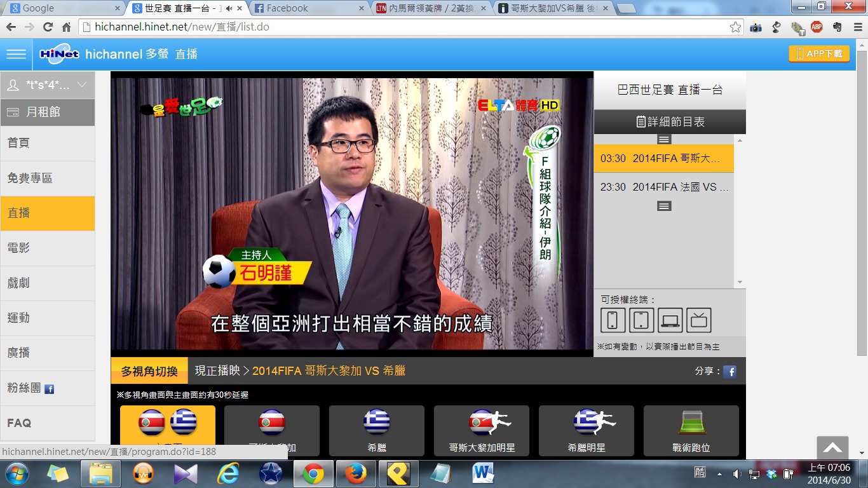The height and width of the screenshot is (488, 868).
Task: Open the Adblock Plus extension icon
Action: pos(817,27)
